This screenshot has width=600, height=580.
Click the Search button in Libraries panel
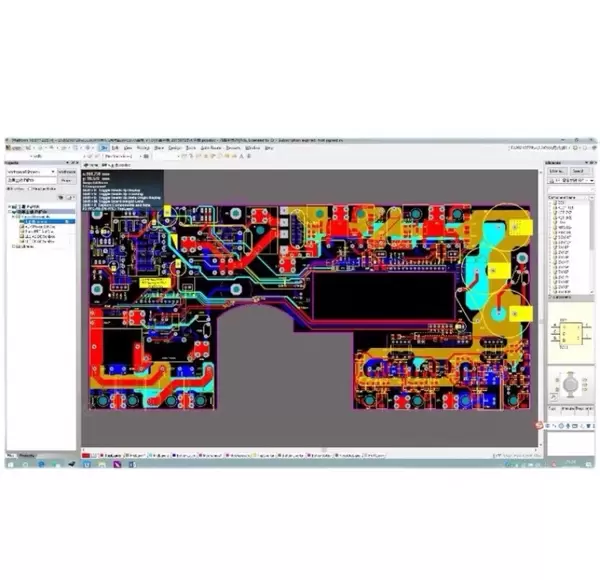click(x=577, y=171)
